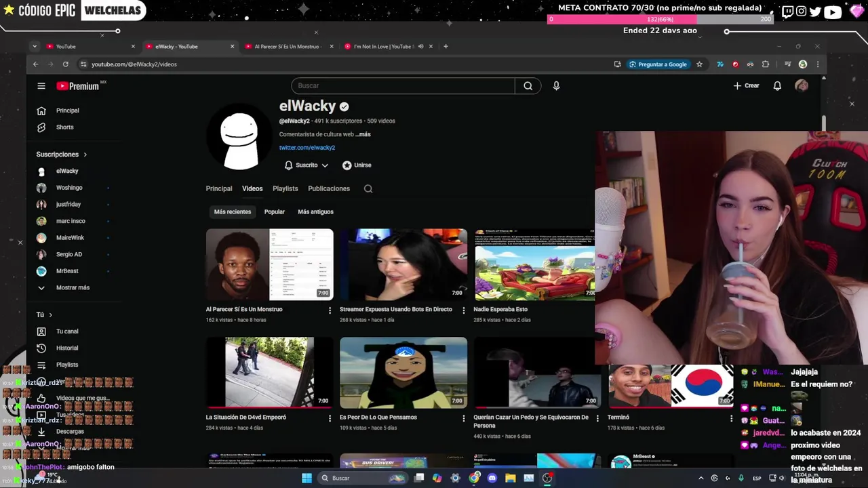
Task: Click Es Peor De Lo Que Pensamos title
Action: pos(378,418)
